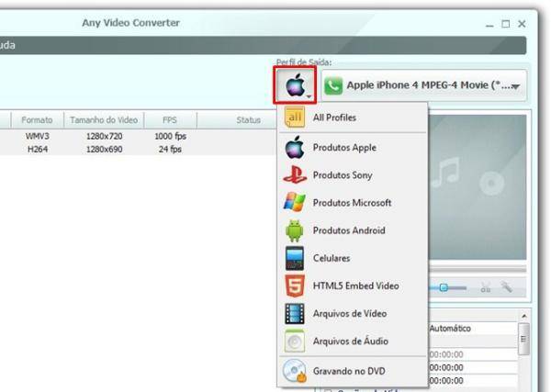Select Produtos Microsoft menu entry
This screenshot has width=551, height=392.
(x=353, y=203)
